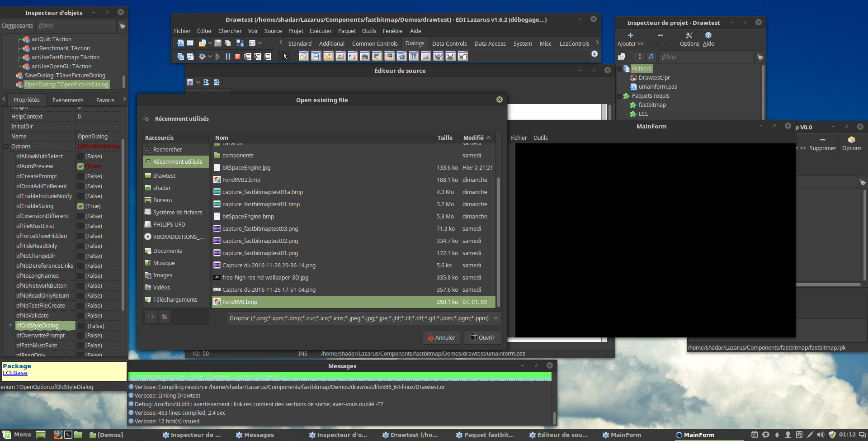Toggle the ofAllowMultiSelect checkbox
Screen dimensions: 868x441
pos(80,156)
